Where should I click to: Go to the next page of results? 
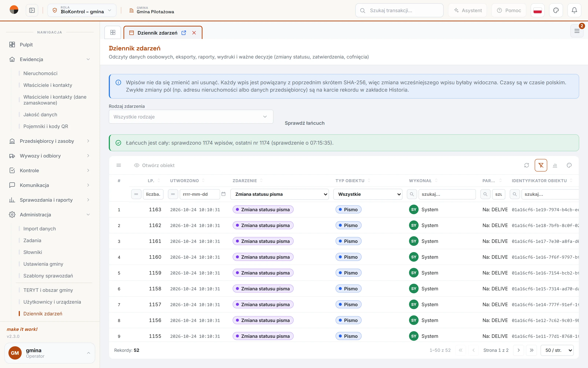519,350
